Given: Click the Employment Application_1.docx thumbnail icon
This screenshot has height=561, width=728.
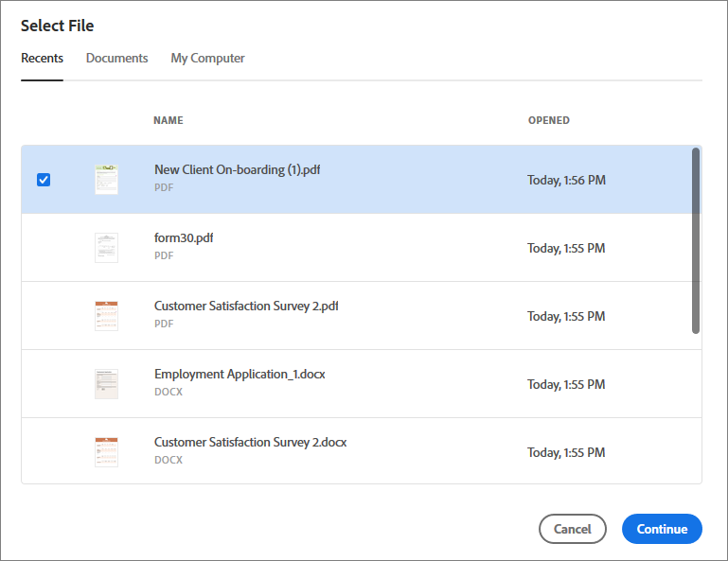Looking at the screenshot, I should (106, 384).
